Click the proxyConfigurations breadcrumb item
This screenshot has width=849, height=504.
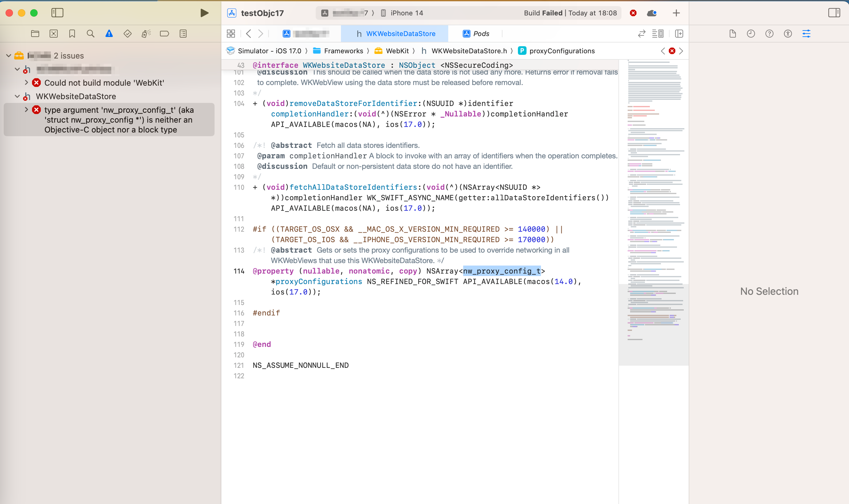coord(557,51)
